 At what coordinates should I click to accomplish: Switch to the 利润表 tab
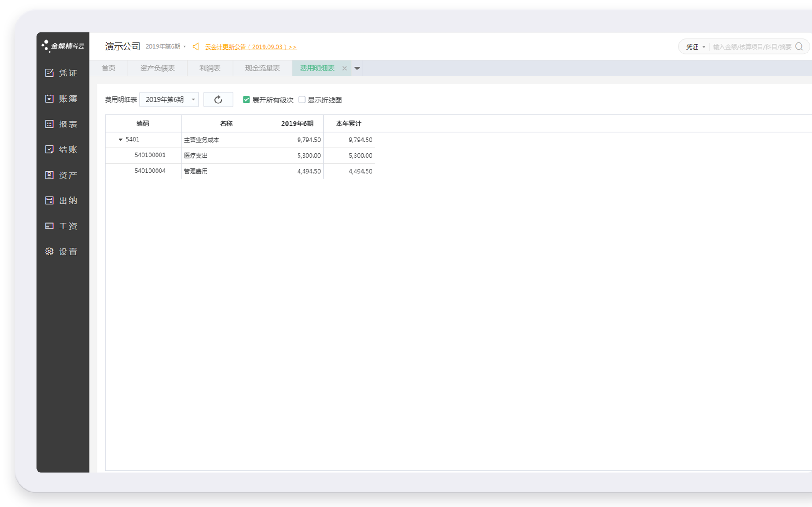coord(210,69)
